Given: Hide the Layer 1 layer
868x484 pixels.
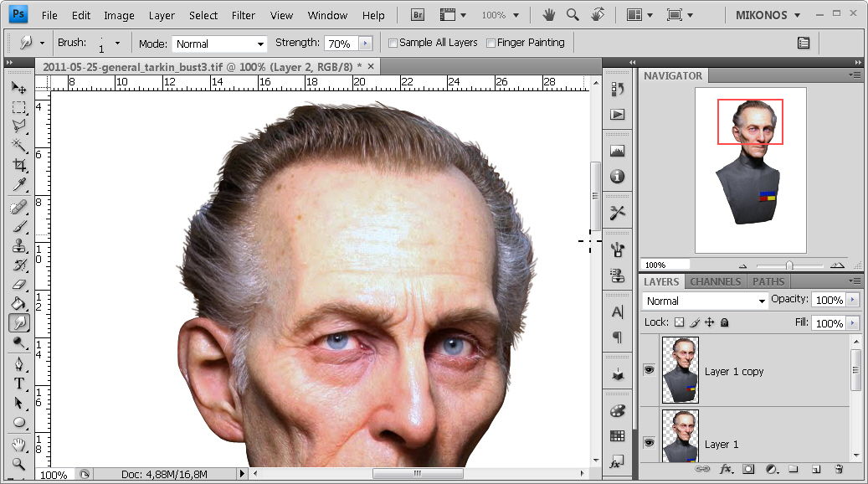Looking at the screenshot, I should [x=649, y=442].
